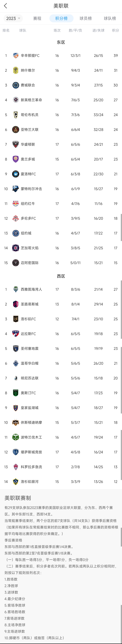Click the 纳什维尔 yellow team logo
The image size is (122, 644).
click(16, 70)
